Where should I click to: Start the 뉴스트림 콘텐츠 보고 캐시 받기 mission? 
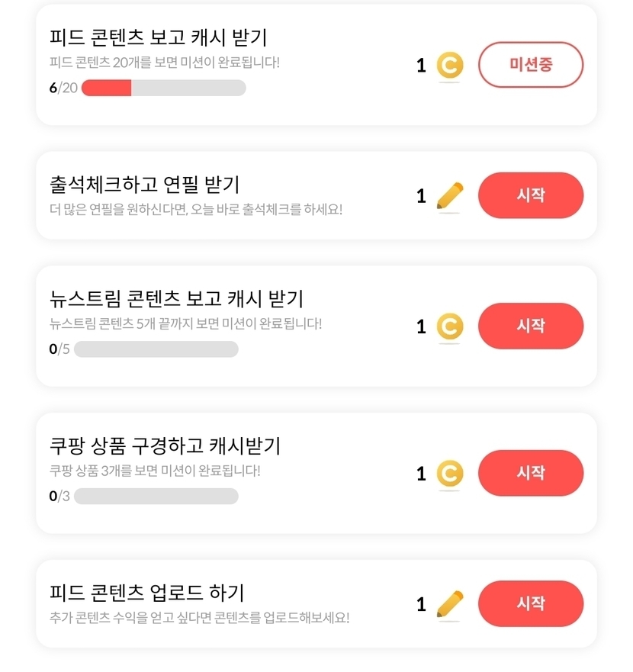530,326
